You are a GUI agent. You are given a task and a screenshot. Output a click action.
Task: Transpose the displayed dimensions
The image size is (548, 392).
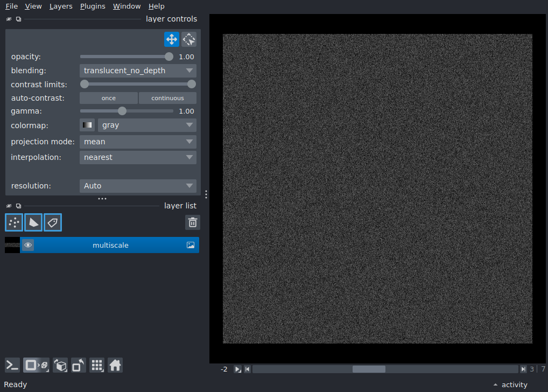(x=78, y=366)
